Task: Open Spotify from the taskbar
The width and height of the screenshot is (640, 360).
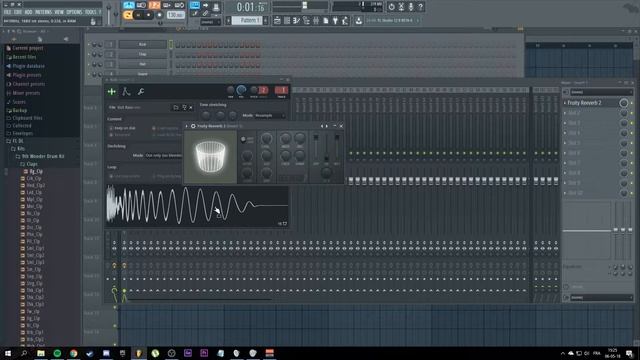Action: click(x=57, y=353)
